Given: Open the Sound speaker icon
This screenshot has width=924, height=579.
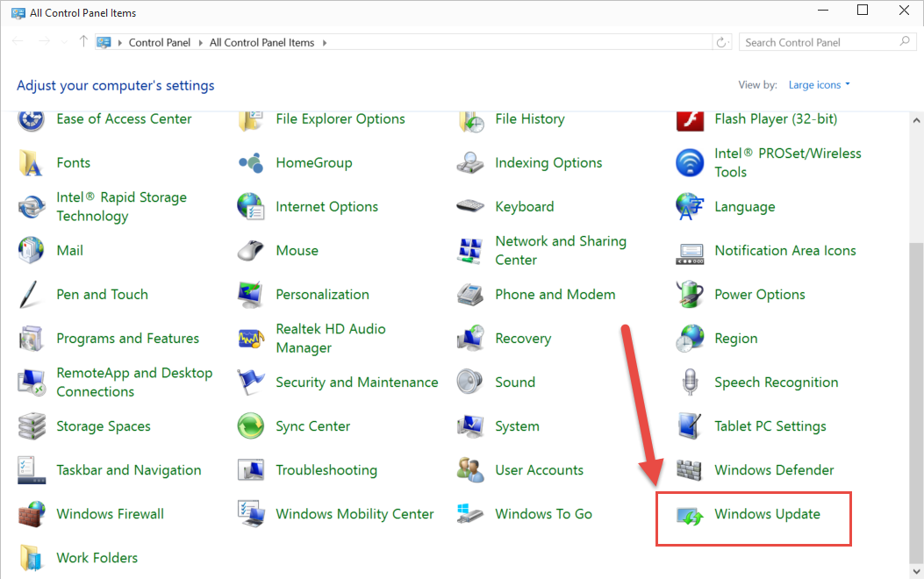Looking at the screenshot, I should [x=470, y=382].
